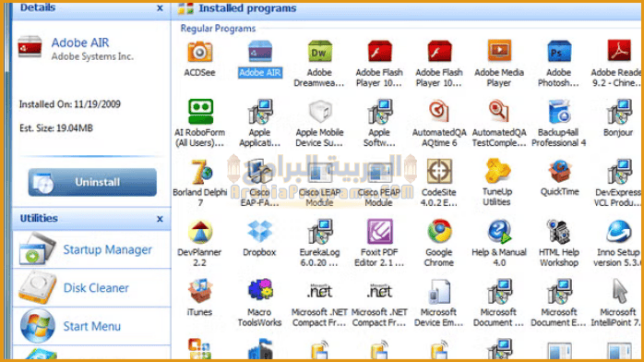Select Help & Manual 4.0 icon
Image resolution: width=644 pixels, height=362 pixels.
499,232
